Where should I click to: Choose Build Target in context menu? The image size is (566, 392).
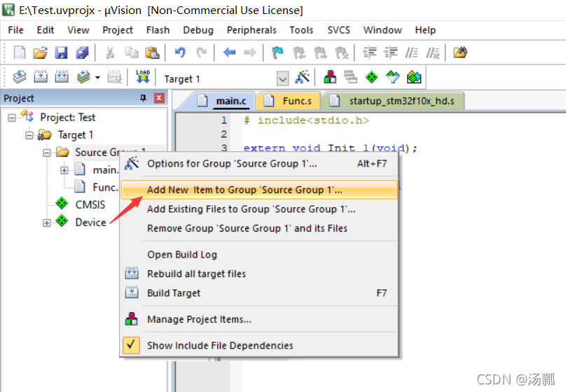click(x=258, y=293)
